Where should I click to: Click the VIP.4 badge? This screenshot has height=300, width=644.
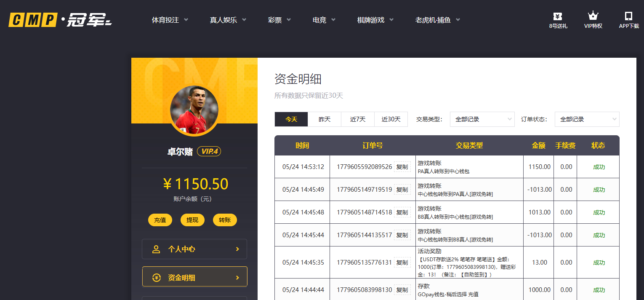tap(209, 152)
